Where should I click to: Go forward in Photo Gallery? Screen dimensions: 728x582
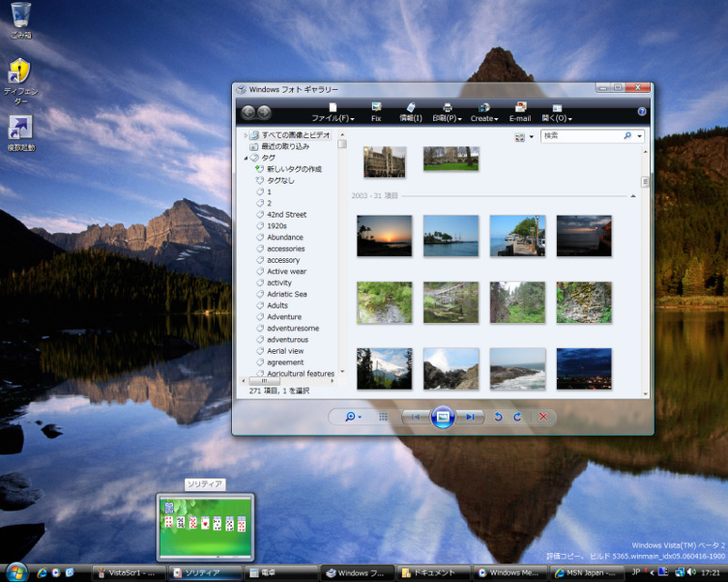point(264,112)
